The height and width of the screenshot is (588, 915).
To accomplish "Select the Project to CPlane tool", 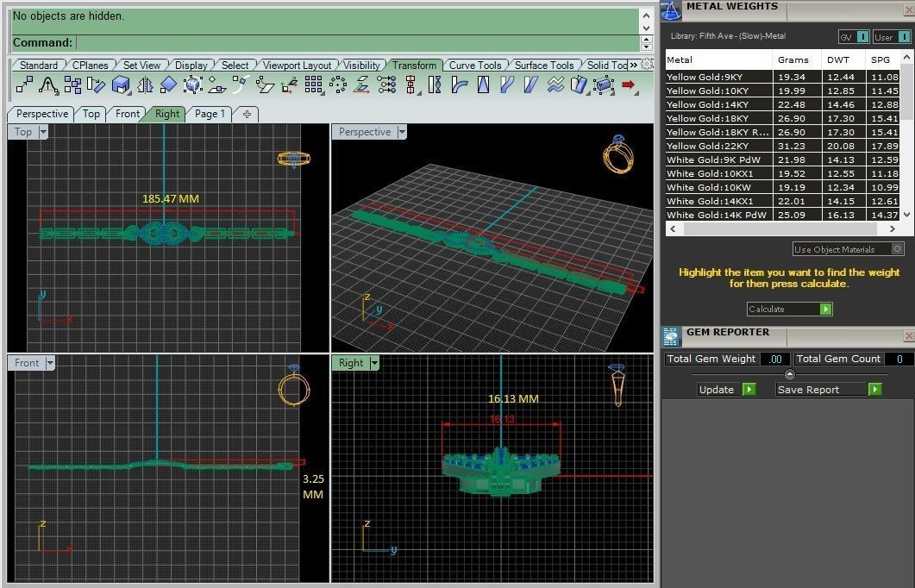I will pyautogui.click(x=217, y=85).
